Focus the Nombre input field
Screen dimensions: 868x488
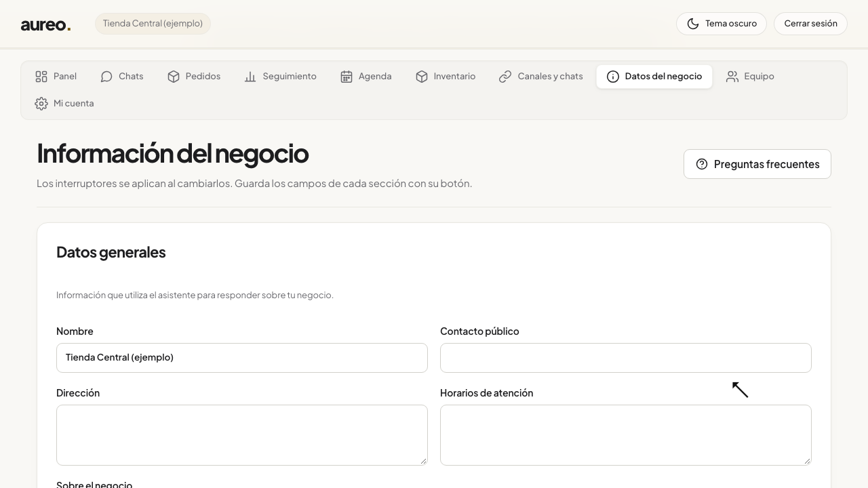click(x=242, y=358)
